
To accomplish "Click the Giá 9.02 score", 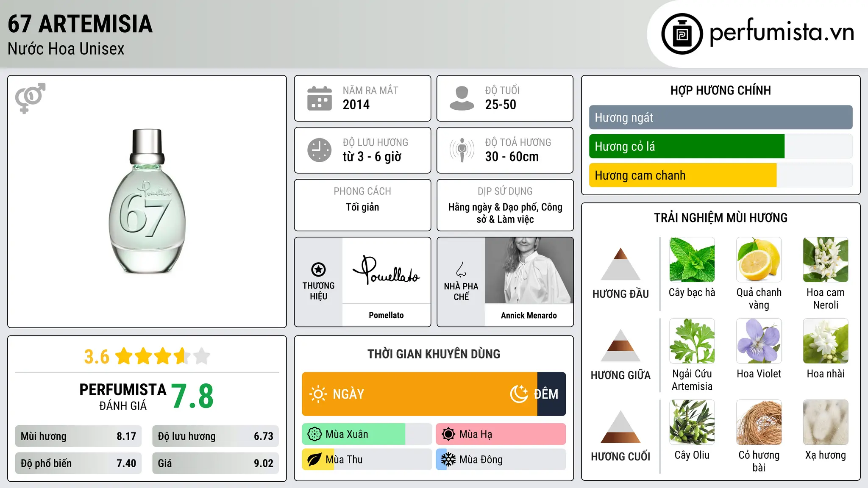I will point(215,463).
